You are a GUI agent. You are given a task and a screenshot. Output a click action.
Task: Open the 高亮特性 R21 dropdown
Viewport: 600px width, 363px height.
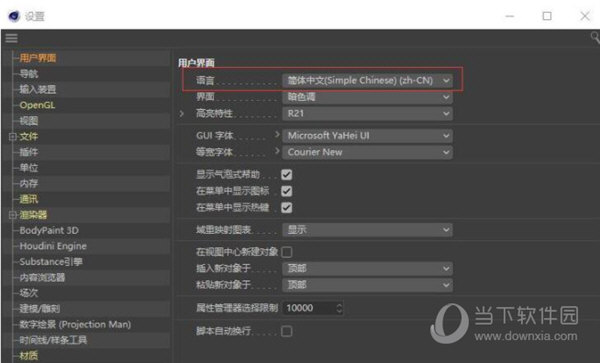click(x=367, y=114)
